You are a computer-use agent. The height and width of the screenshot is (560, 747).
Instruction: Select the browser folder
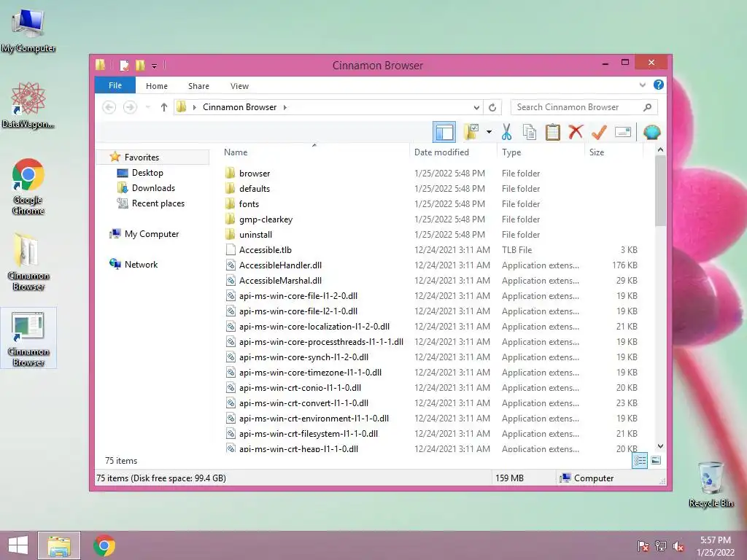tap(255, 174)
